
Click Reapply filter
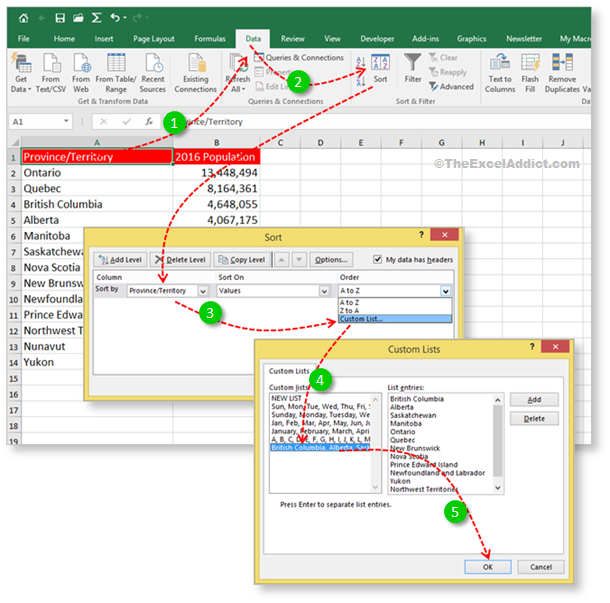click(448, 72)
